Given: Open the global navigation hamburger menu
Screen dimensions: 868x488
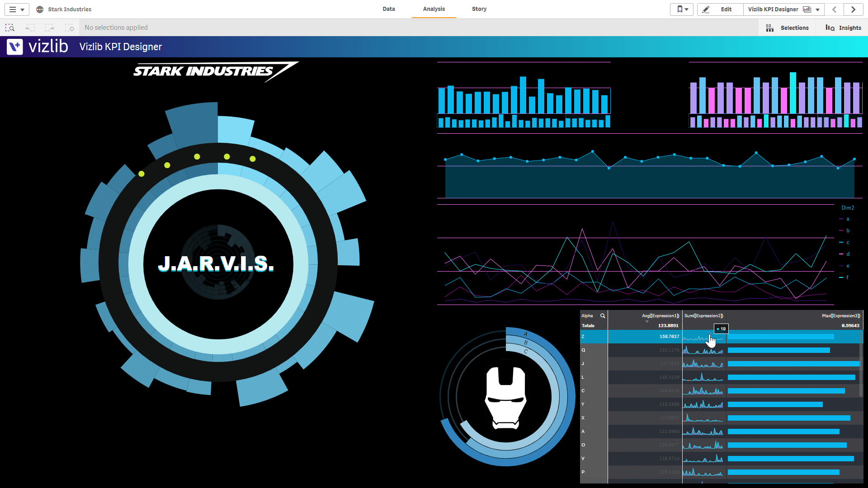Looking at the screenshot, I should pos(17,9).
